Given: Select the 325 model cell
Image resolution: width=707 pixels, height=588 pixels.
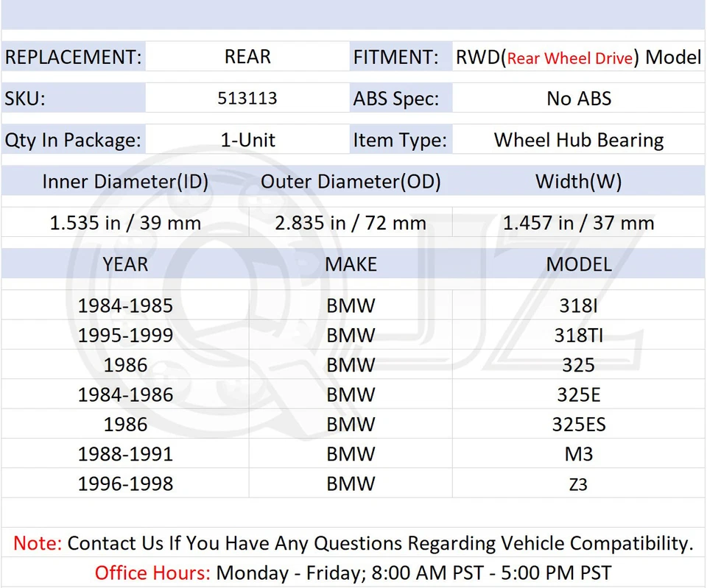Looking at the screenshot, I should pos(579,365).
